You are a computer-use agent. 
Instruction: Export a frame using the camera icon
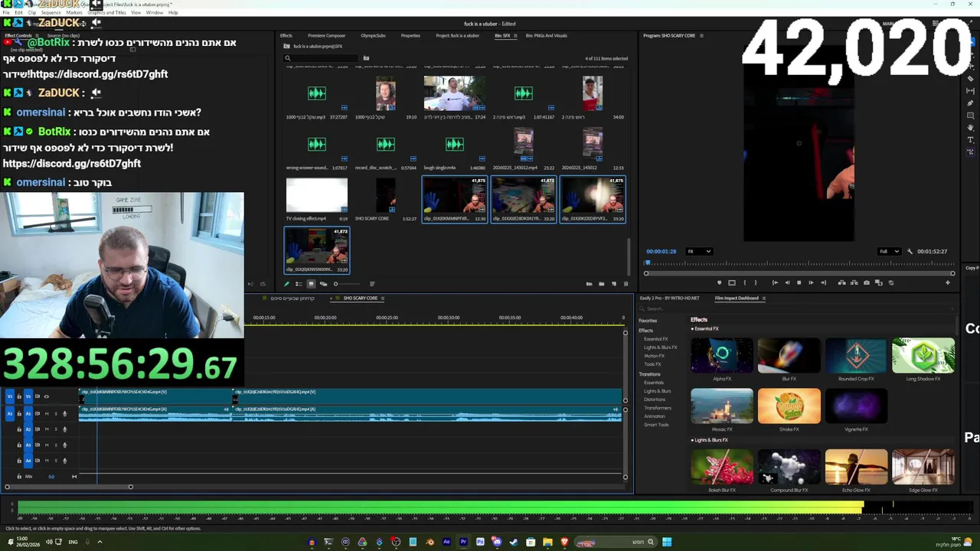[867, 282]
